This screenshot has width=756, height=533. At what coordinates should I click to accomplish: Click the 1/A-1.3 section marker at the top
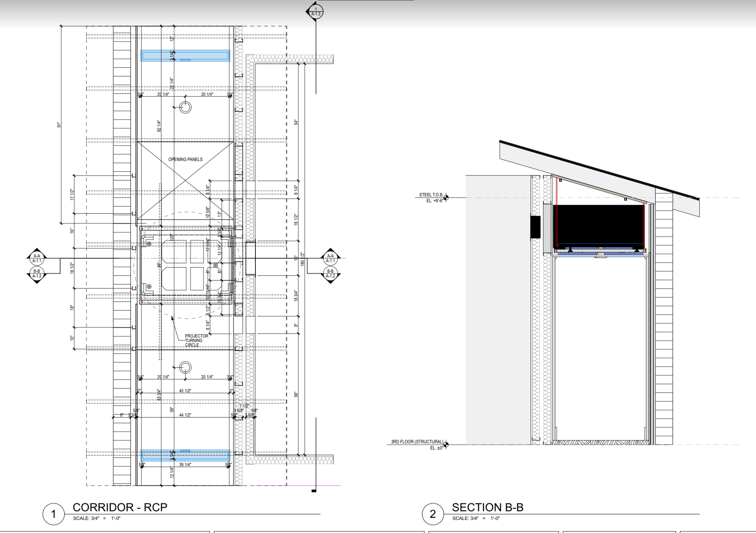pyautogui.click(x=316, y=12)
